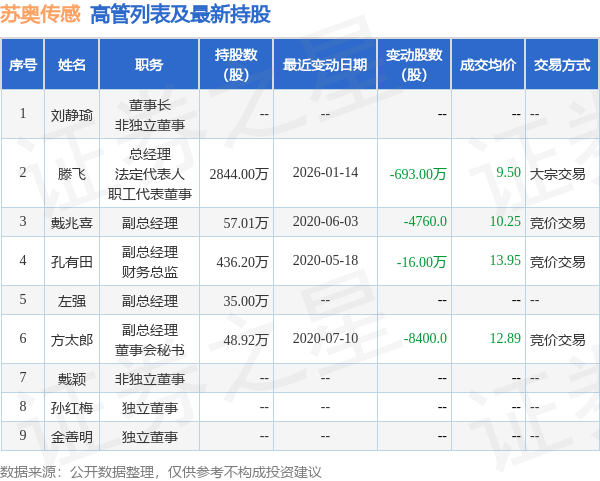Click the 姓名 column header

72,65
